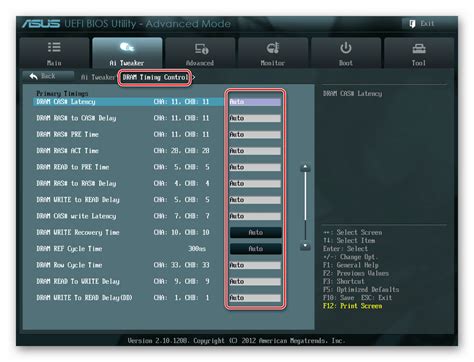
Task: Edit DRAM CAS# write Latency field
Action: (255, 216)
